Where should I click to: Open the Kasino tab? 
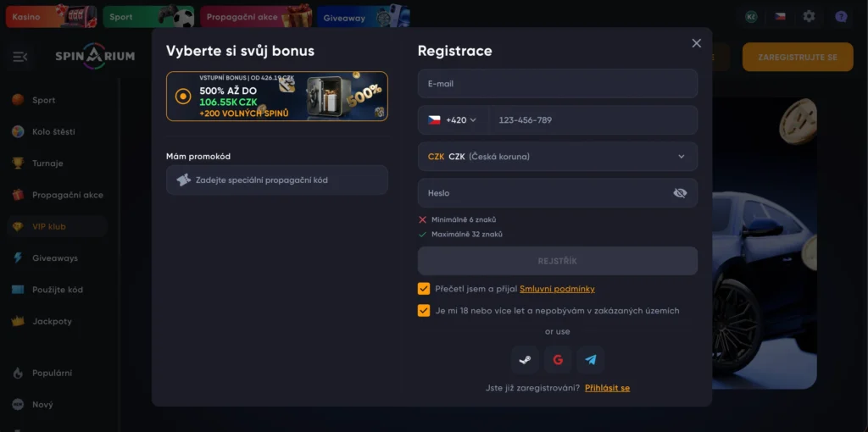[50, 16]
